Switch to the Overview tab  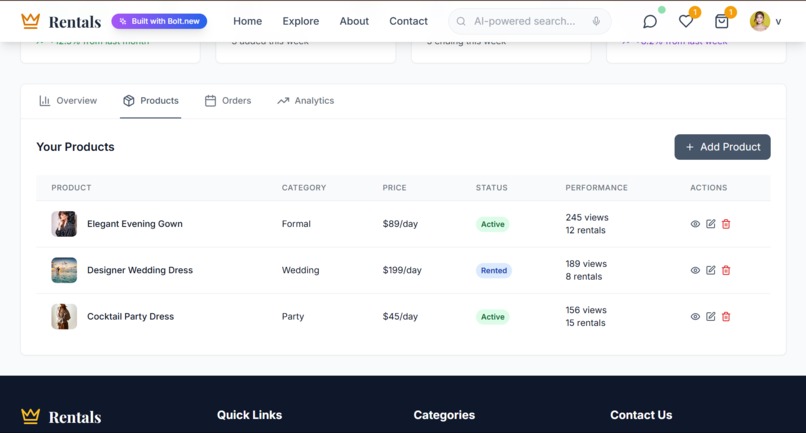[68, 101]
